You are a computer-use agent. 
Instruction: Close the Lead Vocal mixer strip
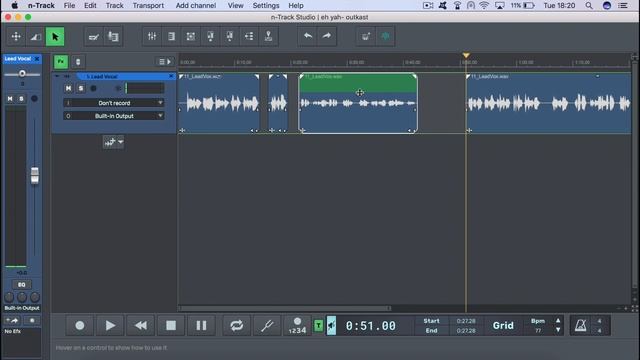(x=37, y=59)
